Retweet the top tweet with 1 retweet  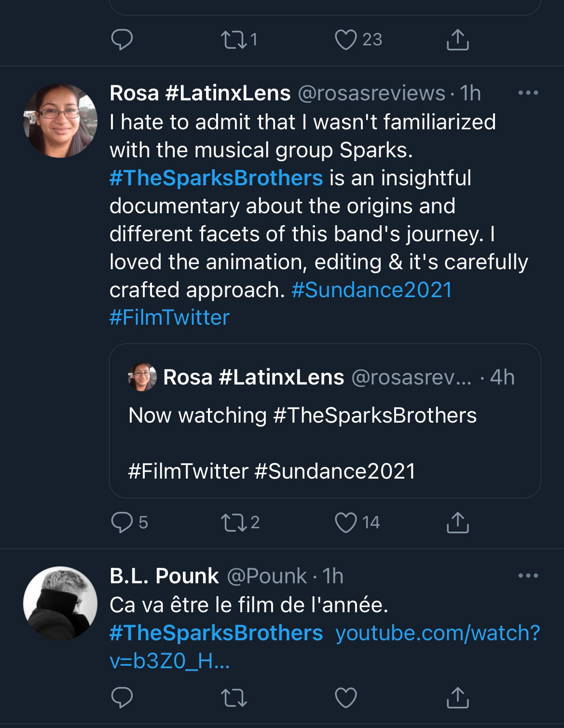pos(233,40)
